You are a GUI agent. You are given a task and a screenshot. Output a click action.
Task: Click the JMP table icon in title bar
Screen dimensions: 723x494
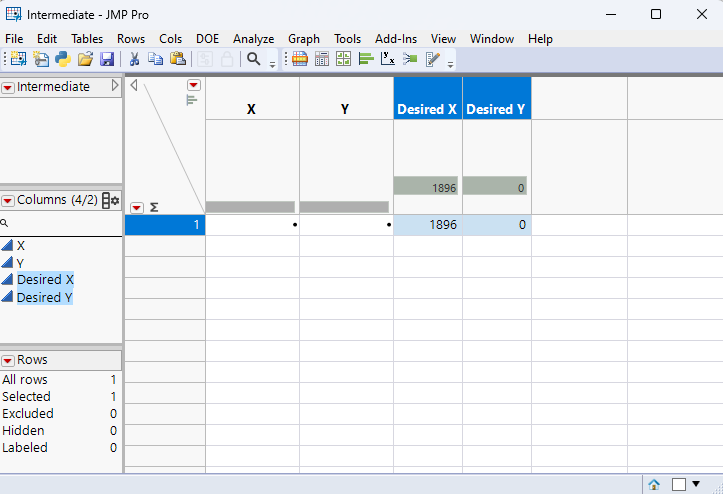click(x=13, y=14)
